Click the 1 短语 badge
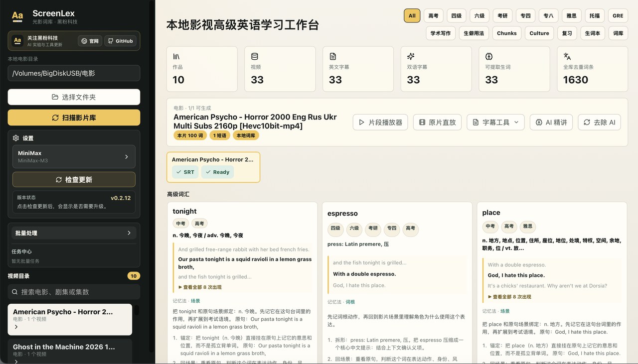Image resolution: width=638 pixels, height=364 pixels. (220, 135)
